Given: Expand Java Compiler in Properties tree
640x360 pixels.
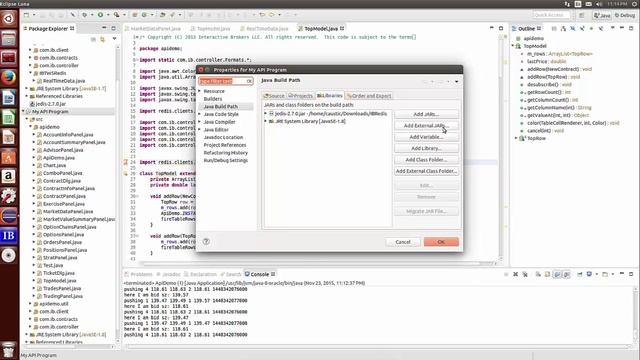Looking at the screenshot, I should [x=200, y=122].
